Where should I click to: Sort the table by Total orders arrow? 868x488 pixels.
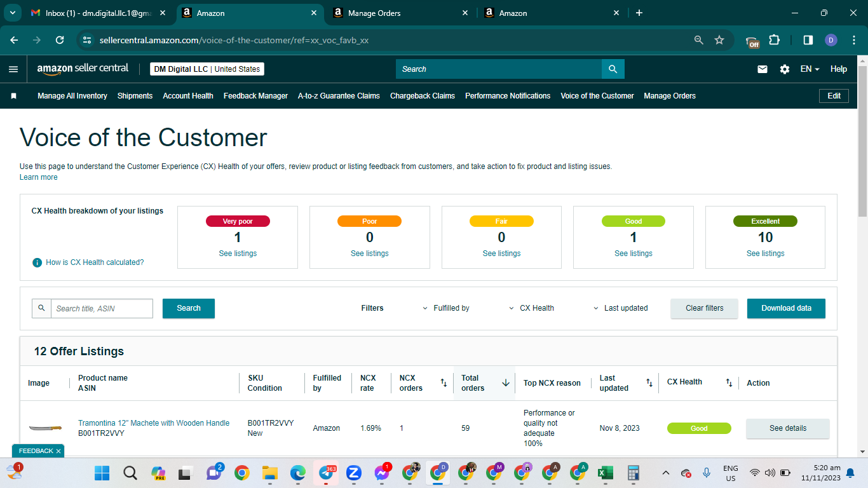tap(506, 383)
